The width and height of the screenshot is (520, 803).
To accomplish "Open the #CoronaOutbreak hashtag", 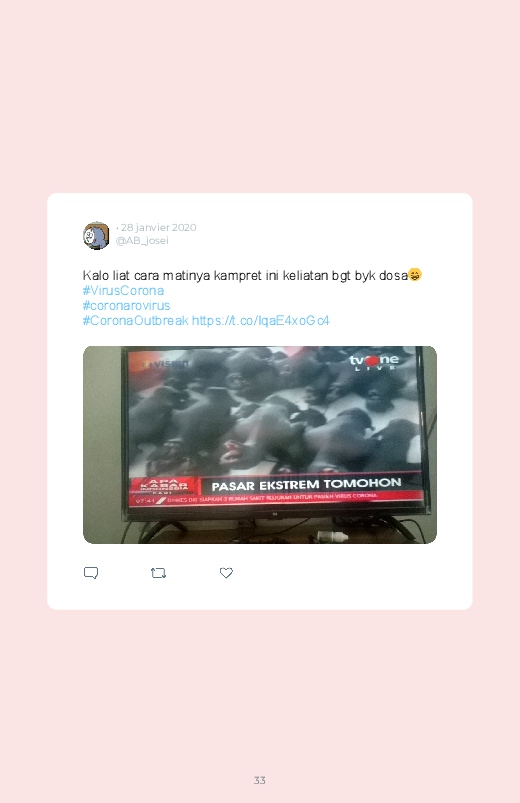I will pyautogui.click(x=136, y=321).
